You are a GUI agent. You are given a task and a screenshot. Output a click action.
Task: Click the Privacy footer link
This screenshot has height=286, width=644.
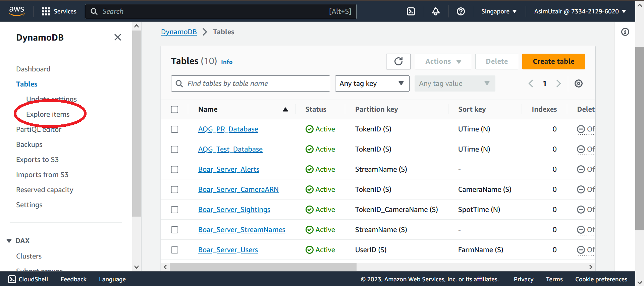(524, 279)
